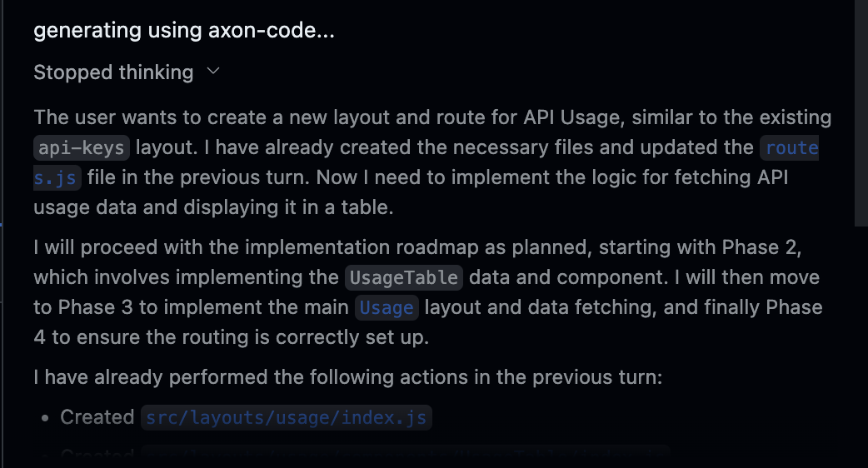Click the word Created before index.js path

coord(97,417)
